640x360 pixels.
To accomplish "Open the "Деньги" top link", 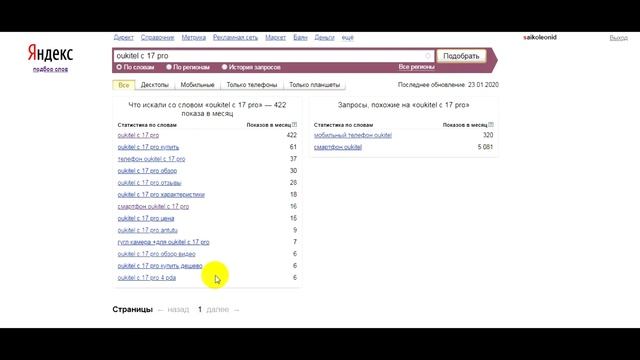I will coord(324,38).
